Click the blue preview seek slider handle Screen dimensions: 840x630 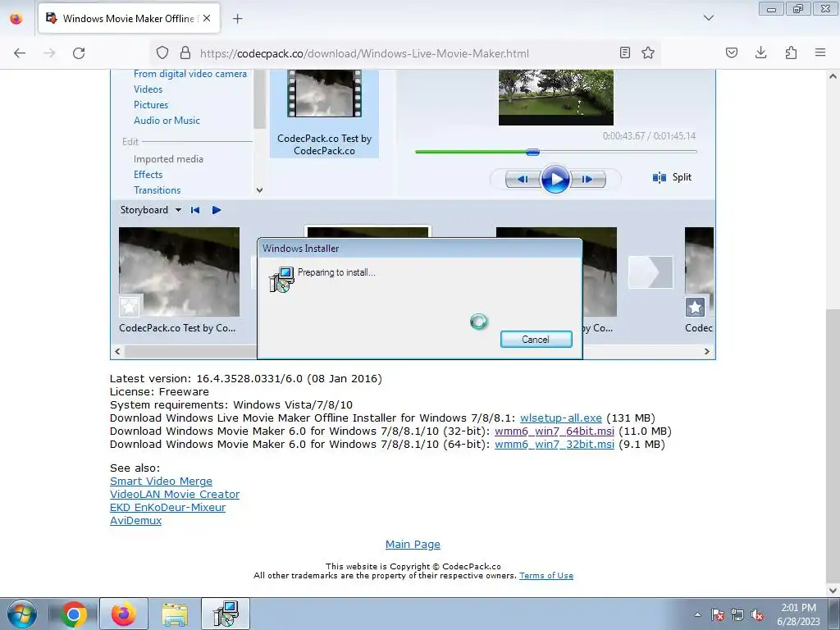tap(532, 152)
